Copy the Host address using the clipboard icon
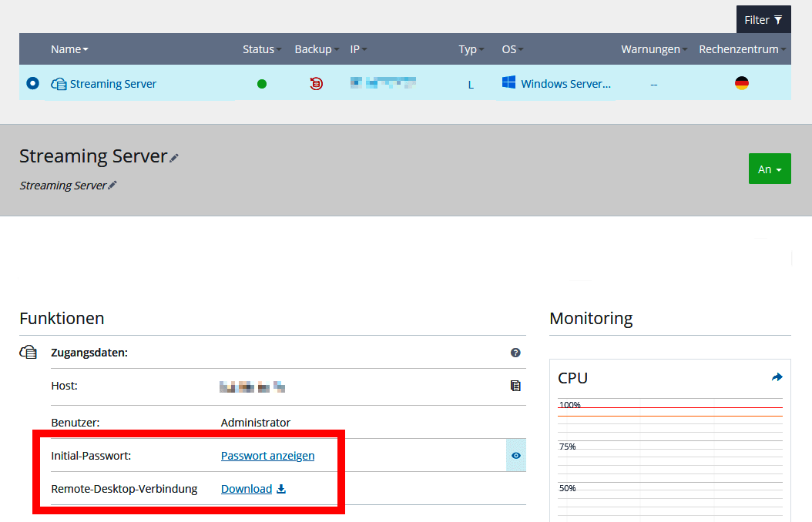This screenshot has width=812, height=522. (515, 385)
